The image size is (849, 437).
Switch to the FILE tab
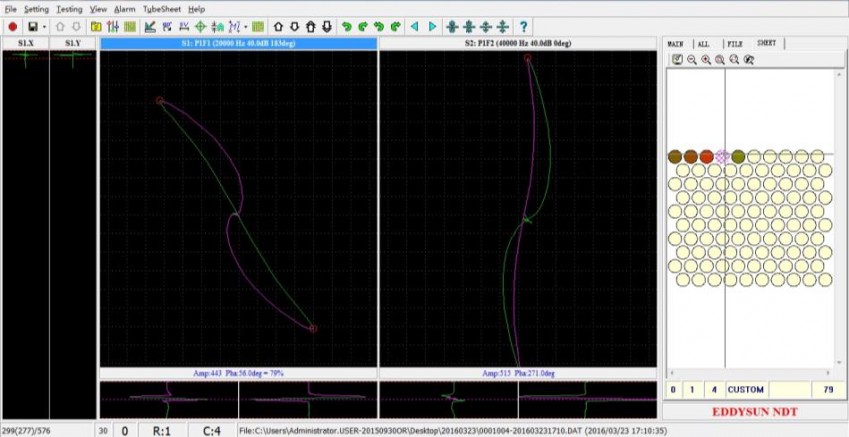point(734,44)
